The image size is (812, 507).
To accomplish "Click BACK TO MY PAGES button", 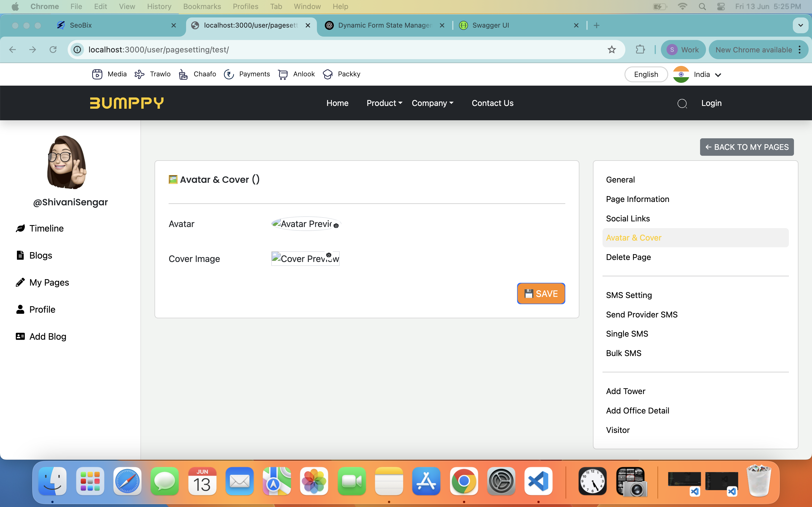I will point(747,147).
